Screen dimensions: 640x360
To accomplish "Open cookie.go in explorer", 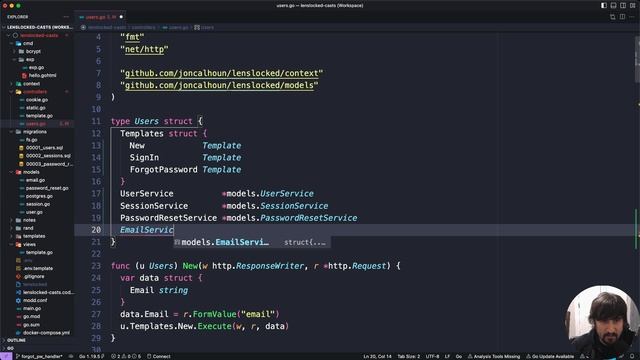I will tap(37, 100).
